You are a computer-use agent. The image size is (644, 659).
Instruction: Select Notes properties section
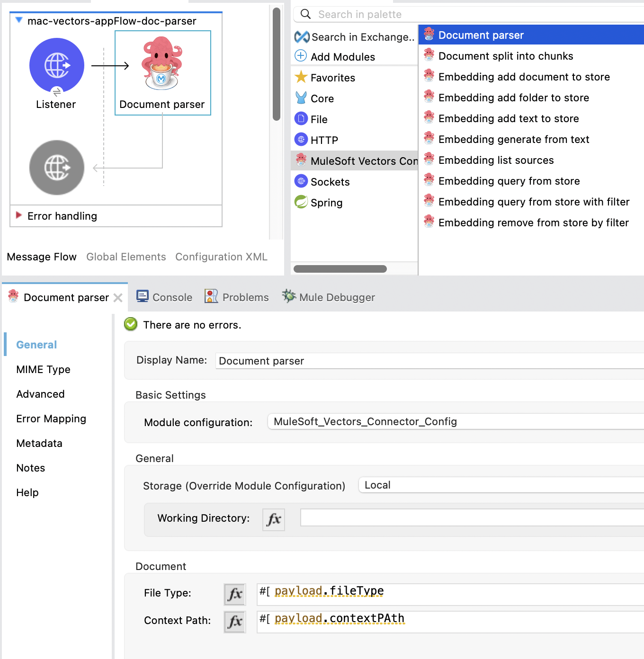[31, 468]
